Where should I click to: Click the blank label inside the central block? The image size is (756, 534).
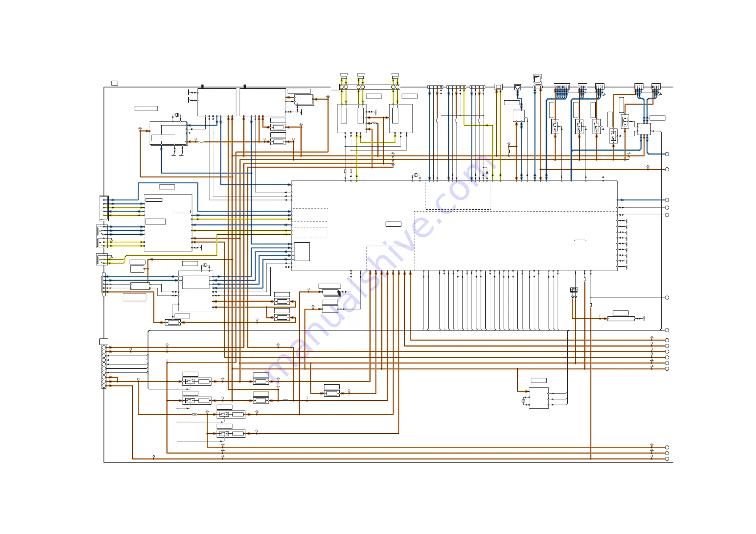393,224
